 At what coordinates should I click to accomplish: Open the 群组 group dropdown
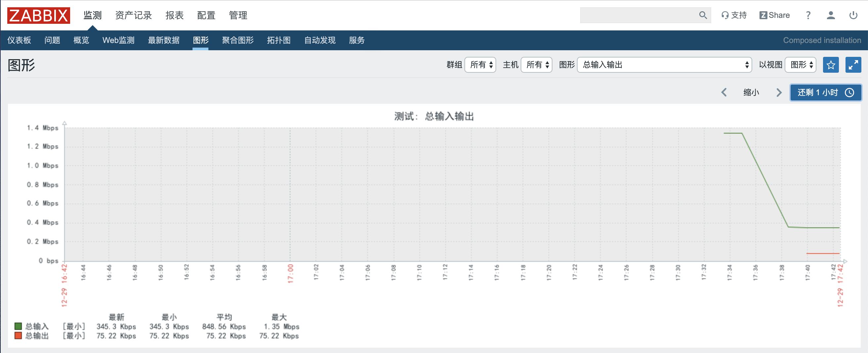(480, 65)
